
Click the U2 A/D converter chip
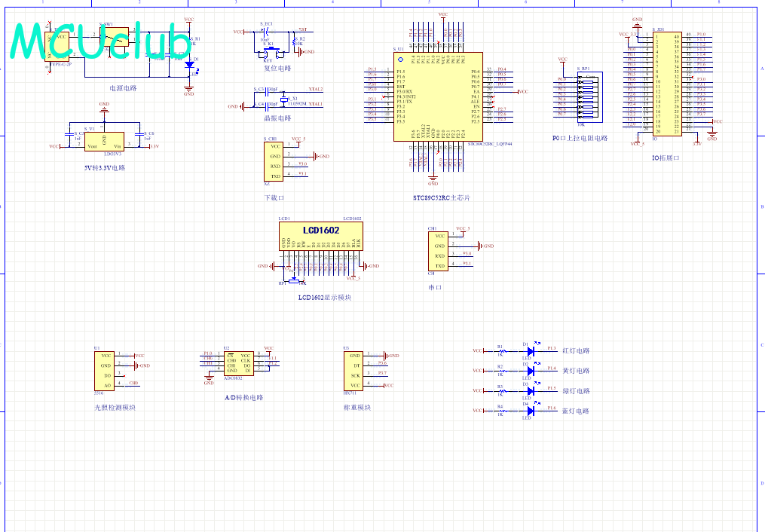click(x=239, y=363)
